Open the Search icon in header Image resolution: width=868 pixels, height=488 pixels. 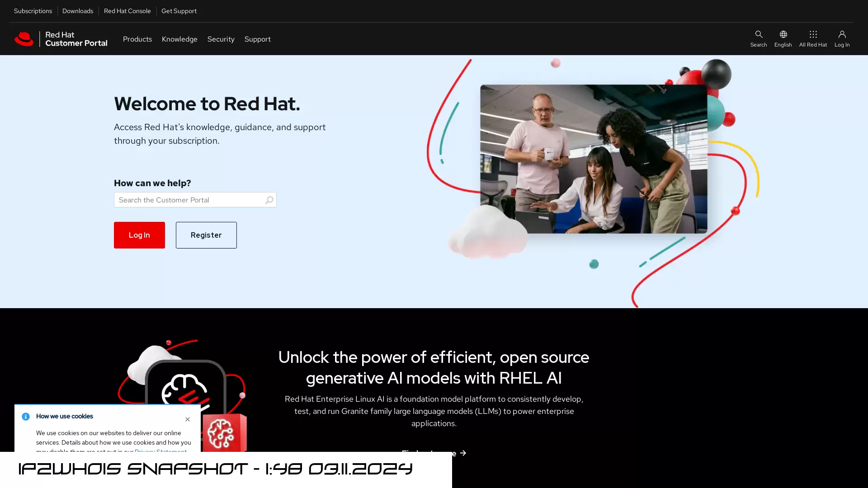[x=758, y=39]
